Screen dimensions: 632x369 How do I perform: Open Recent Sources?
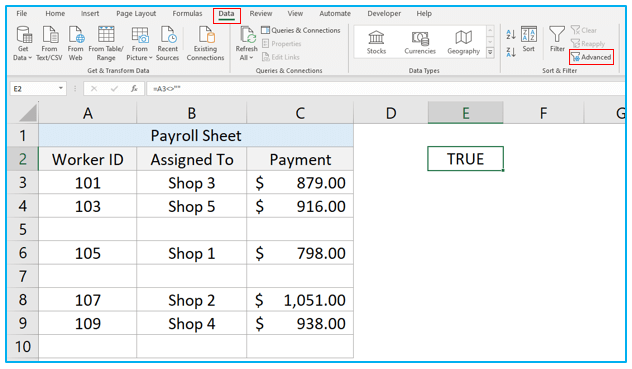[x=167, y=44]
